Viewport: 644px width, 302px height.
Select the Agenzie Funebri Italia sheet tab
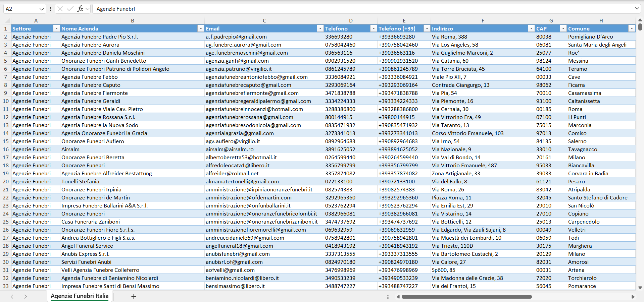coord(80,296)
